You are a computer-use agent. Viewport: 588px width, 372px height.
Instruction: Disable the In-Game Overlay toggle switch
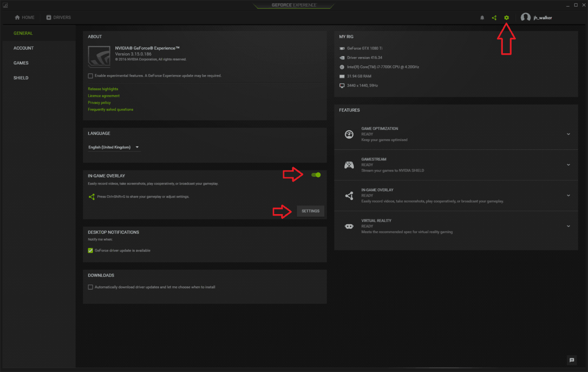(316, 175)
